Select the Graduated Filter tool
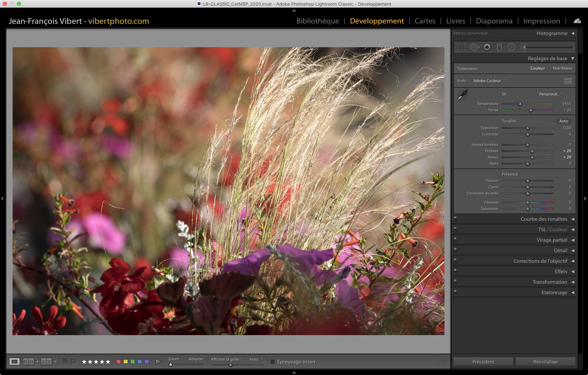This screenshot has width=588, height=375. tap(499, 47)
